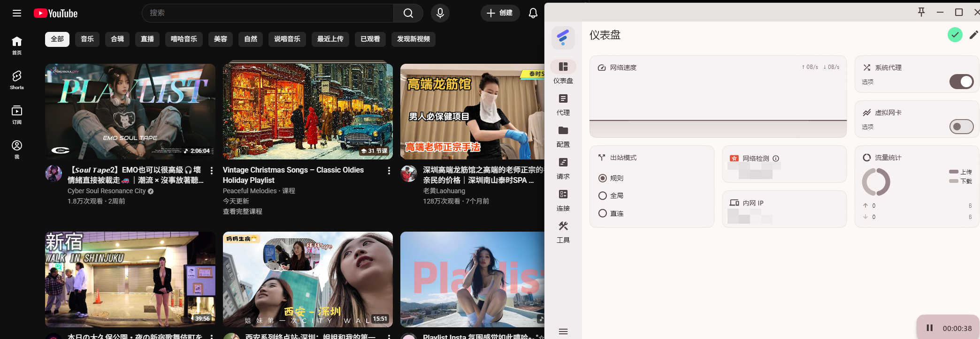Open the 代理 (Proxy) sidebar section

pos(563,104)
